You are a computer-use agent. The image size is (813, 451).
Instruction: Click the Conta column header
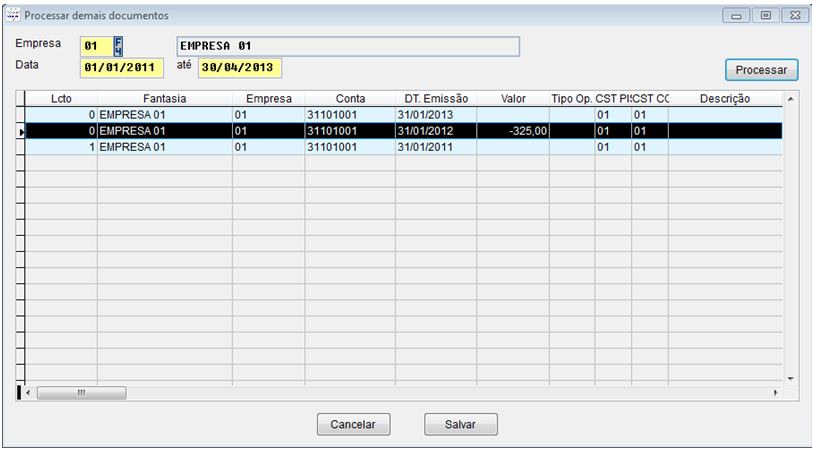[x=350, y=98]
